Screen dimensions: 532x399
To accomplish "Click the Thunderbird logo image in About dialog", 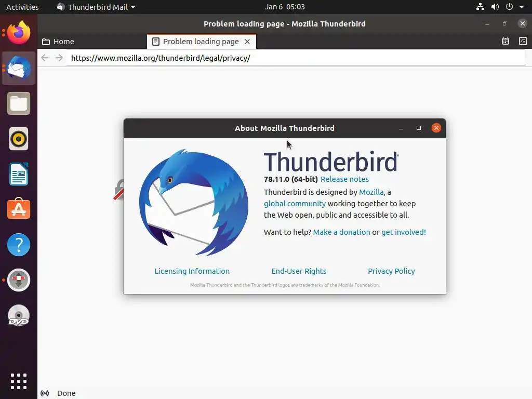I will point(194,202).
